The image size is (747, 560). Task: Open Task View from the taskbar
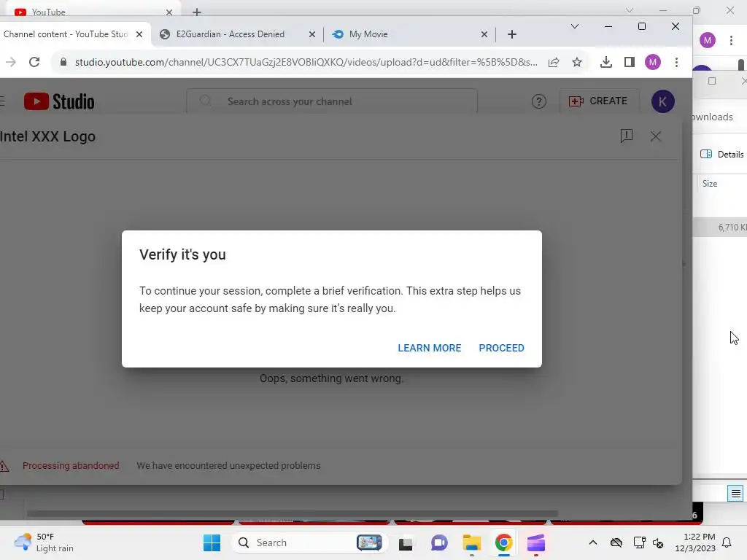click(406, 542)
